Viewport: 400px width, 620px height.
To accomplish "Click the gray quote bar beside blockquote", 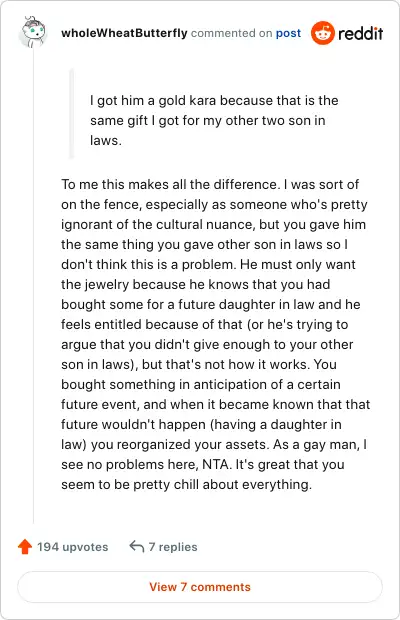I will 72,113.
